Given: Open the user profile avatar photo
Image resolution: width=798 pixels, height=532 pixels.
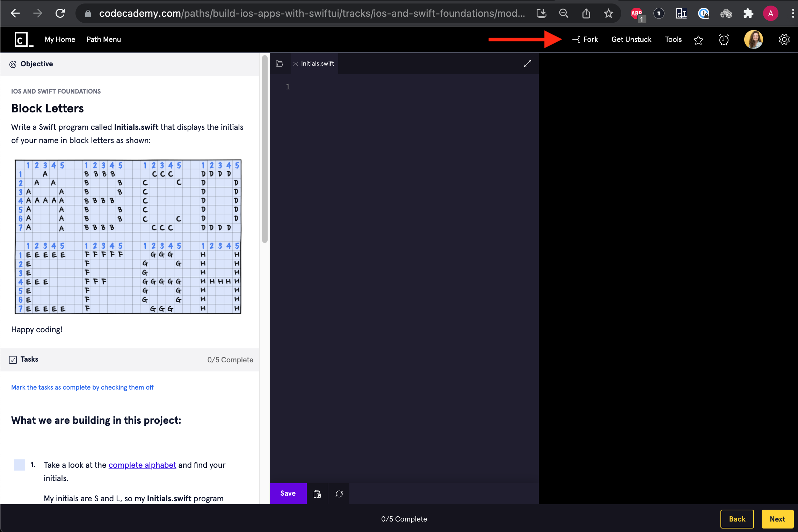Looking at the screenshot, I should pos(753,39).
